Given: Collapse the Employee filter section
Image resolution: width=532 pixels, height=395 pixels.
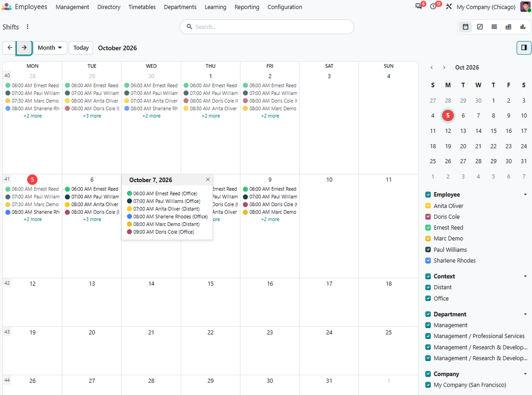Looking at the screenshot, I should click(x=525, y=194).
